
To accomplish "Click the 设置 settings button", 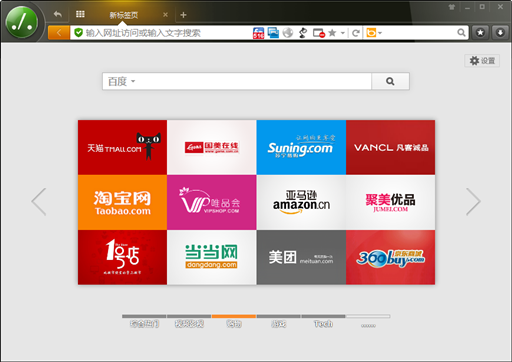I will pos(482,61).
